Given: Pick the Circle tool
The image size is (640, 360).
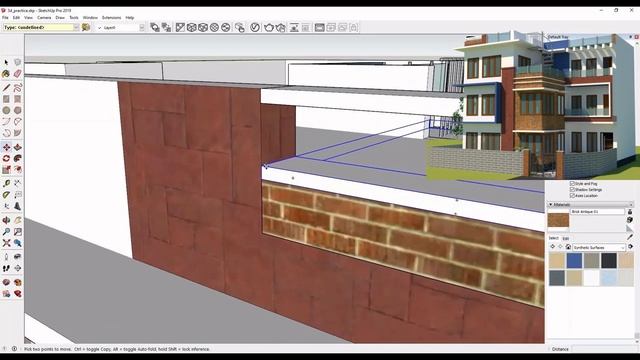Looking at the screenshot, I should point(6,110).
